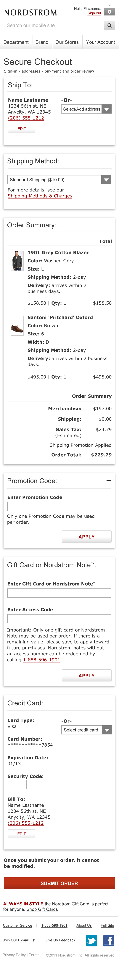View the Grey Cotton Blazer thumbnail
The height and width of the screenshot is (980, 119).
click(x=17, y=261)
